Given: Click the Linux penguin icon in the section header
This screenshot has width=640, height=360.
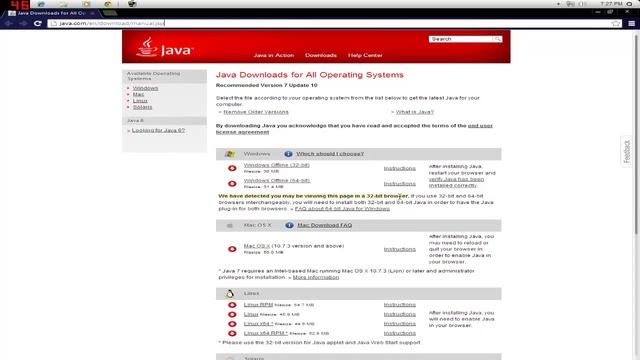Looking at the screenshot, I should 230,293.
